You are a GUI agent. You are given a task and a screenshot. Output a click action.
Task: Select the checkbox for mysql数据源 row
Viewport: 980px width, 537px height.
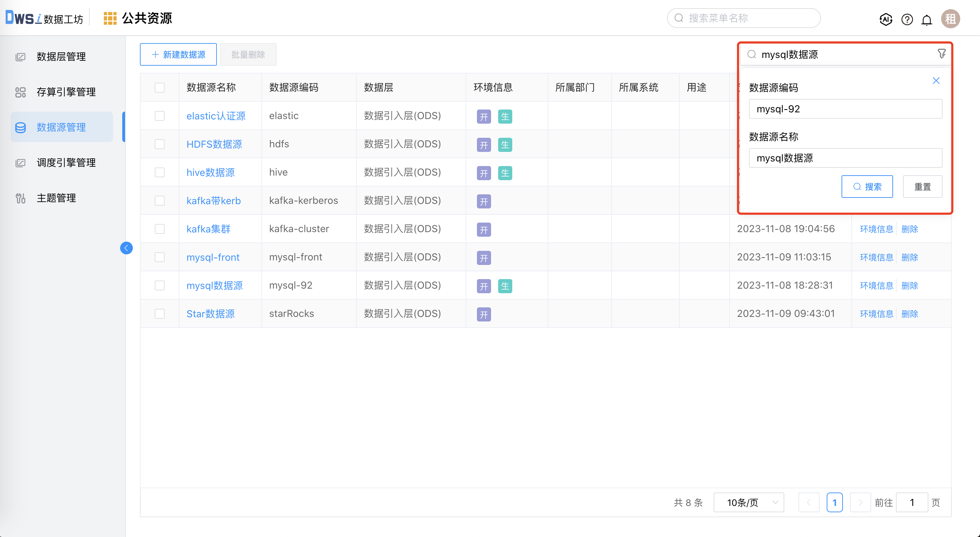point(159,285)
